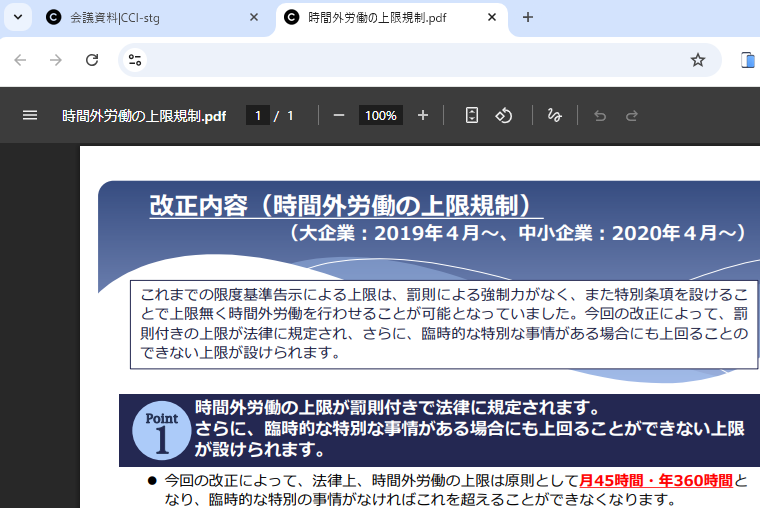
Task: Activate the PDF draw annotation tool
Action: [x=554, y=115]
